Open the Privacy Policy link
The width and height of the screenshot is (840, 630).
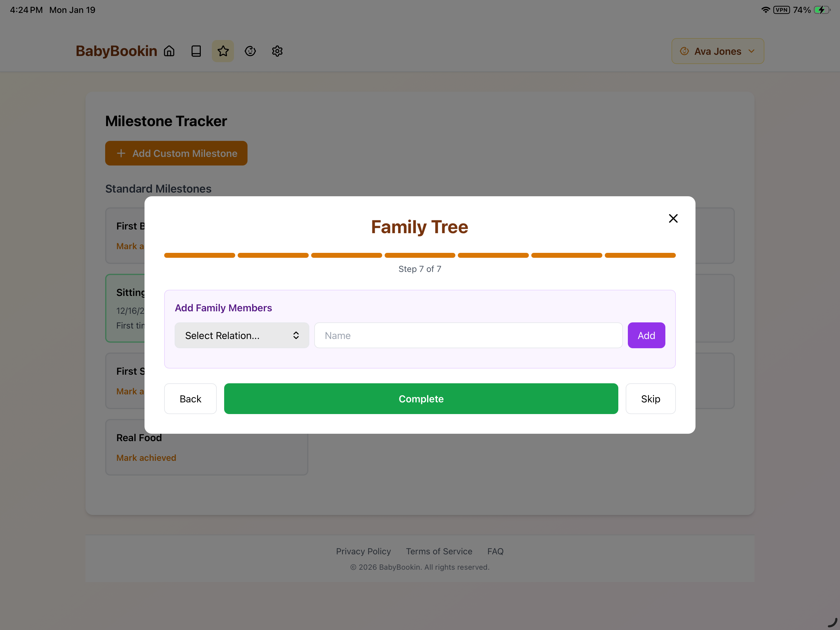coord(363,551)
